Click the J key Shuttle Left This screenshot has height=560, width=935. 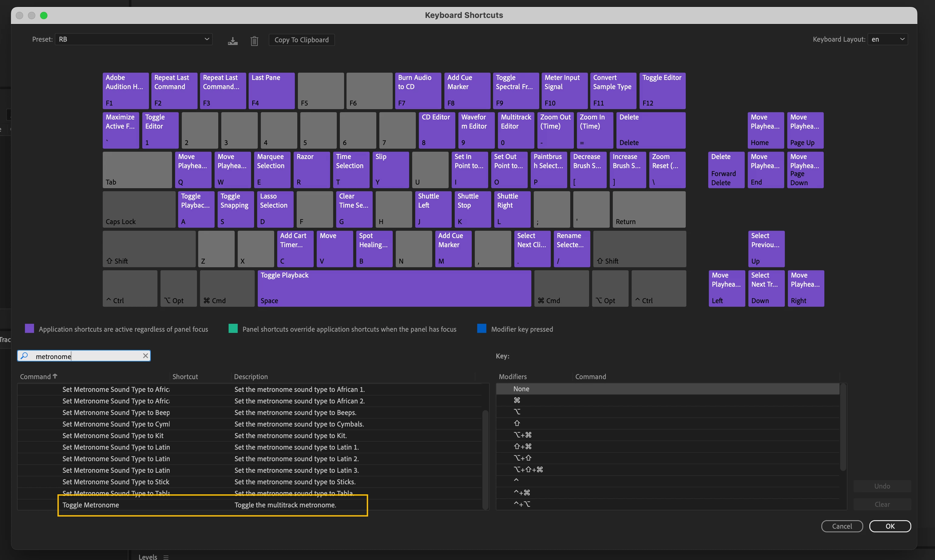(433, 209)
